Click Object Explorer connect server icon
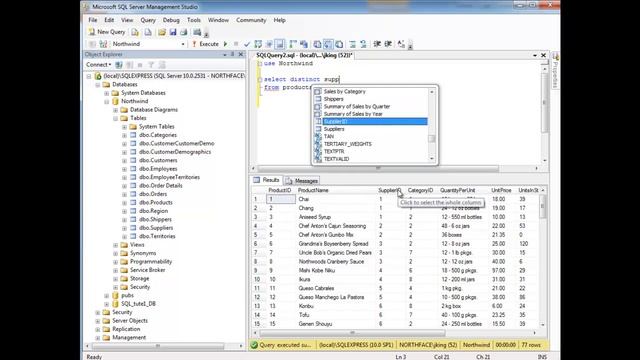Screen dimensions: 640x360 [119, 64]
